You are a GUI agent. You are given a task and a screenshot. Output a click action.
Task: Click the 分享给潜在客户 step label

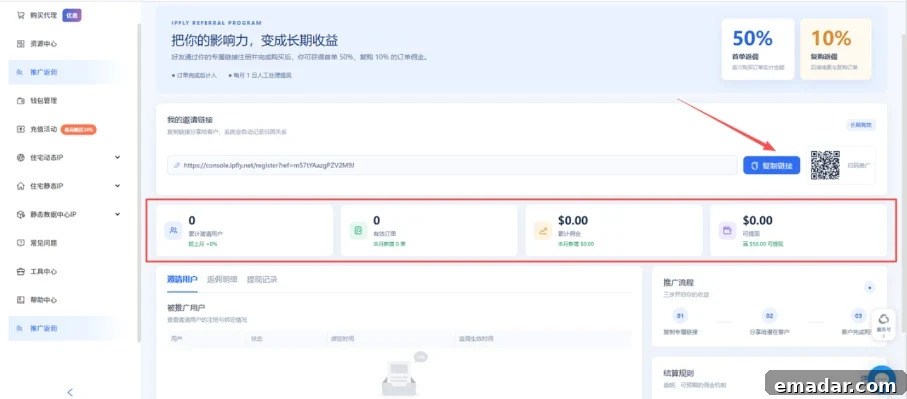pyautogui.click(x=769, y=332)
